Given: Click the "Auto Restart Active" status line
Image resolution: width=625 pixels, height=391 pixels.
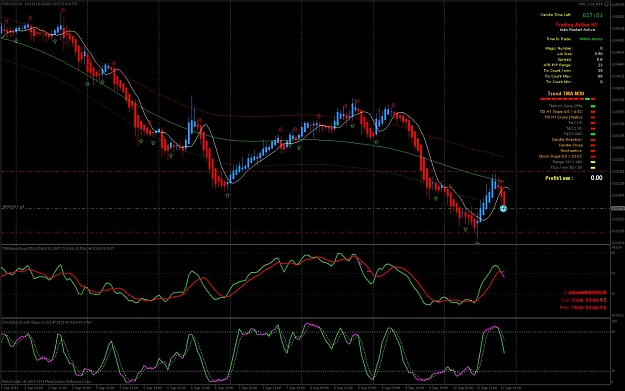Looking at the screenshot, I should click(577, 29).
